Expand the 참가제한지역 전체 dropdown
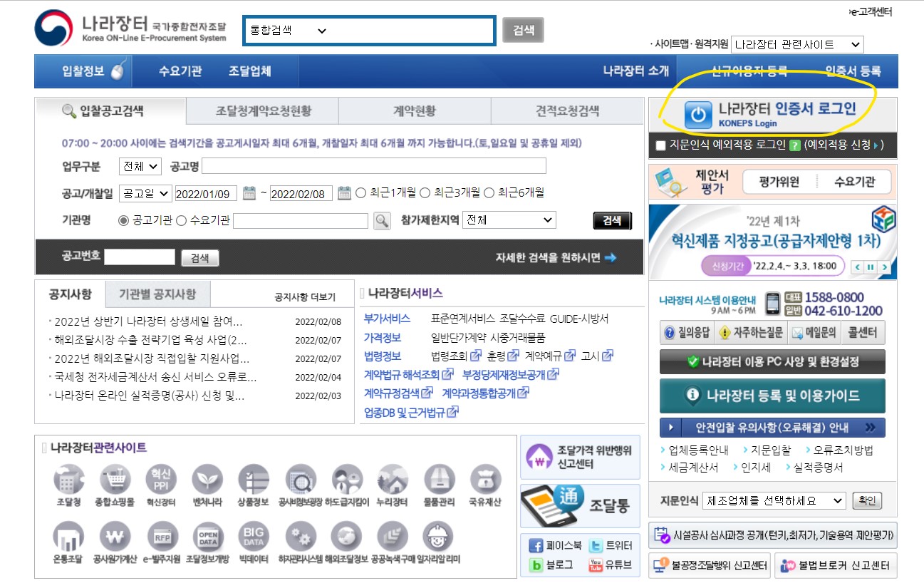Viewport: 924px width, 583px height. [x=509, y=220]
